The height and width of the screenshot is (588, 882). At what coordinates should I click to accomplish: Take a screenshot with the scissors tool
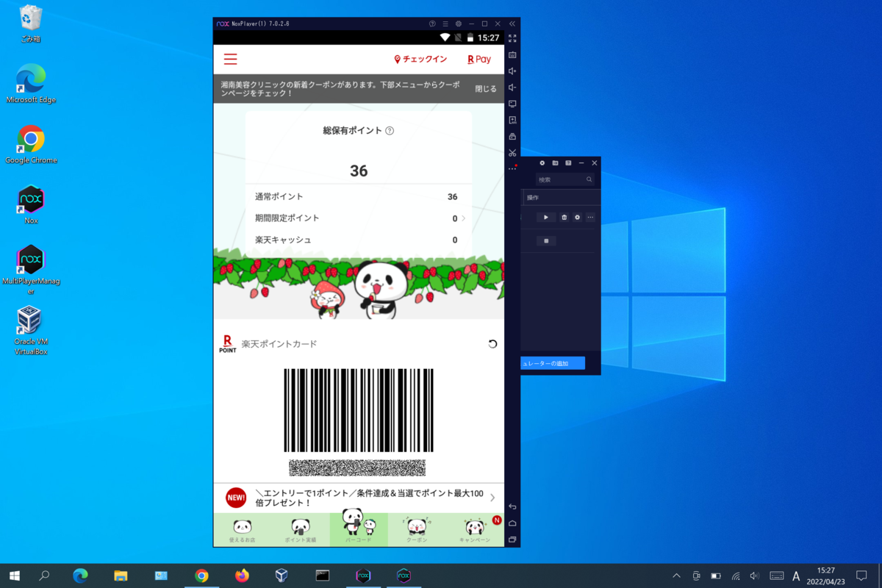(x=512, y=152)
